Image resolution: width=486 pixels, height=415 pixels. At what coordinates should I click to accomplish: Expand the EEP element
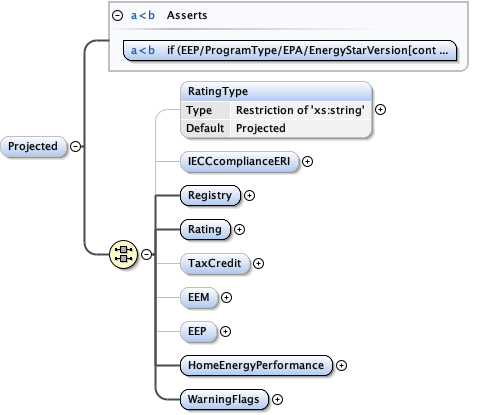click(x=225, y=331)
